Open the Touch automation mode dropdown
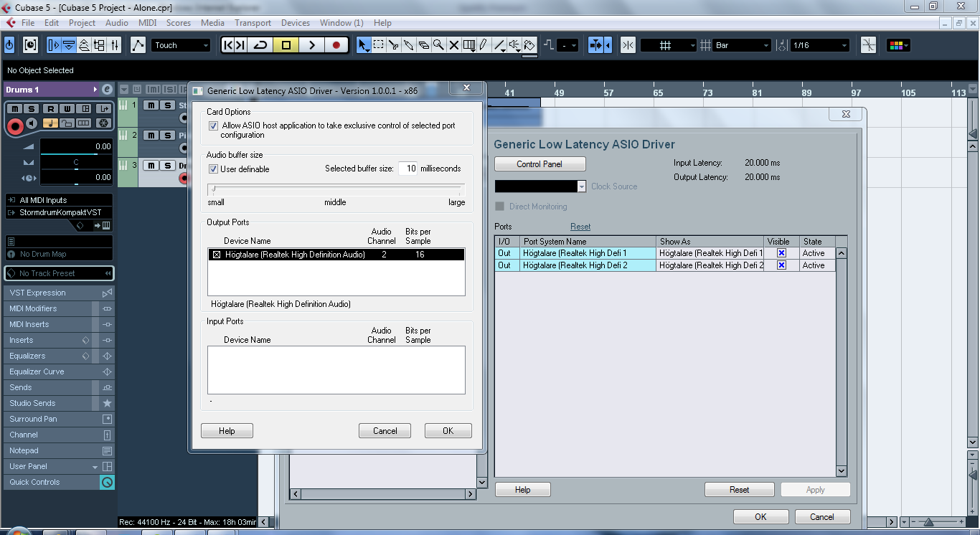This screenshot has height=535, width=980. pyautogui.click(x=182, y=45)
